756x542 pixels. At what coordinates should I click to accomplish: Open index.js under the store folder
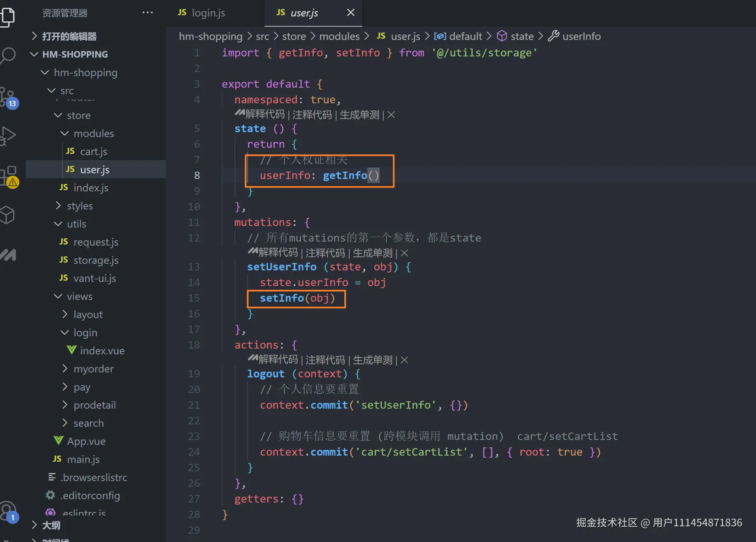96,188
